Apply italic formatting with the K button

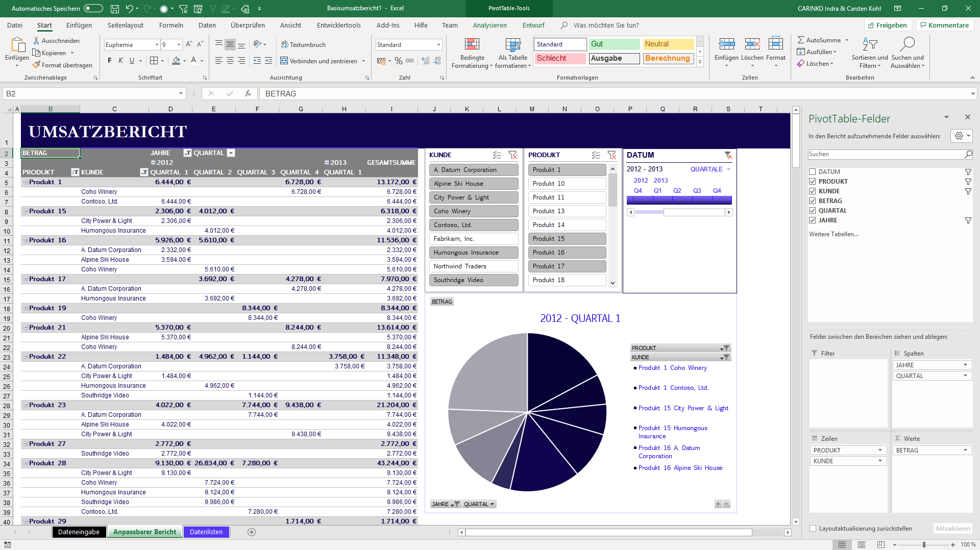click(x=120, y=61)
